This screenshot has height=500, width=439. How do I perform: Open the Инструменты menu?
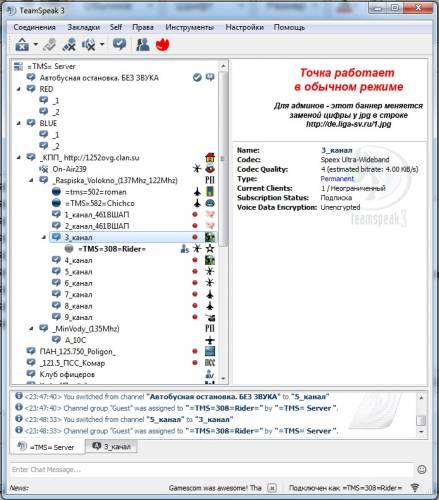click(190, 27)
